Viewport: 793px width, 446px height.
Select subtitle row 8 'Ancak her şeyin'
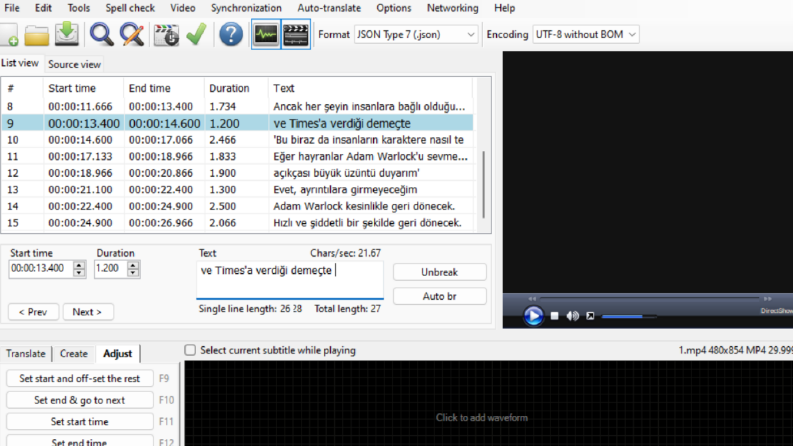point(238,106)
